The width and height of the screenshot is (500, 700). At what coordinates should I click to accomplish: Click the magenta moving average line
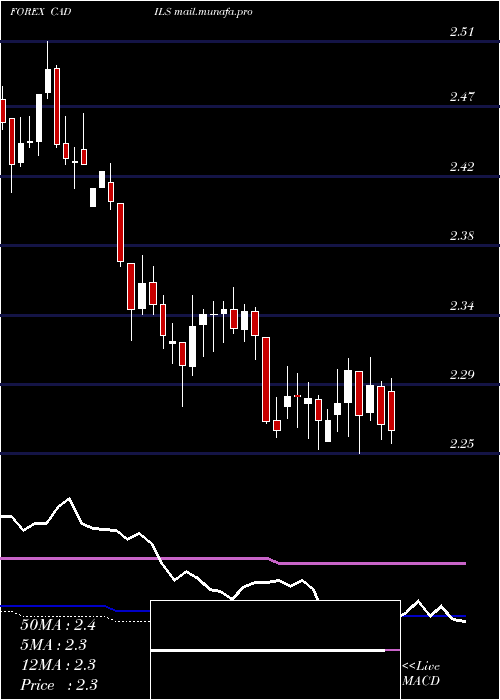coord(232,559)
